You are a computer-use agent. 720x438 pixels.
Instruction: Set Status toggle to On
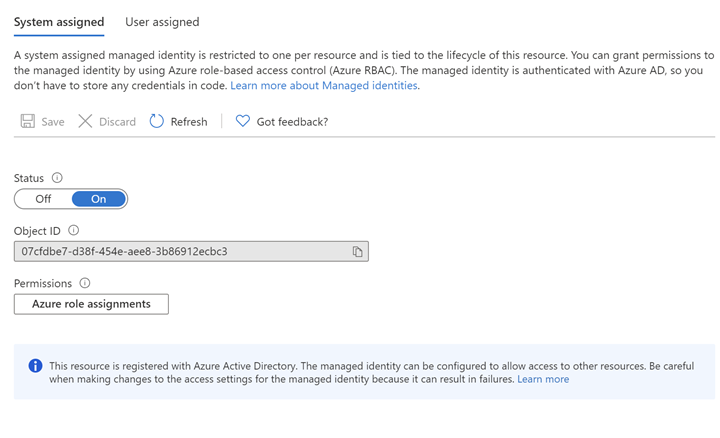[x=99, y=199]
